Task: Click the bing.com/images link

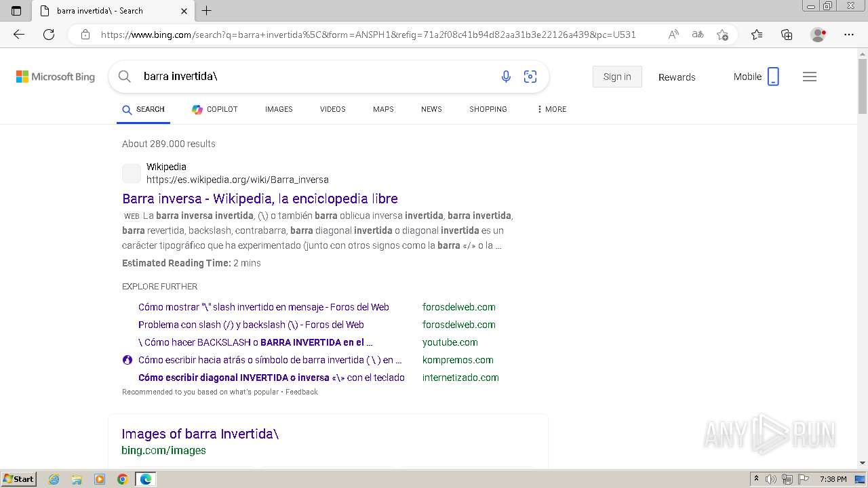Action: click(163, 450)
